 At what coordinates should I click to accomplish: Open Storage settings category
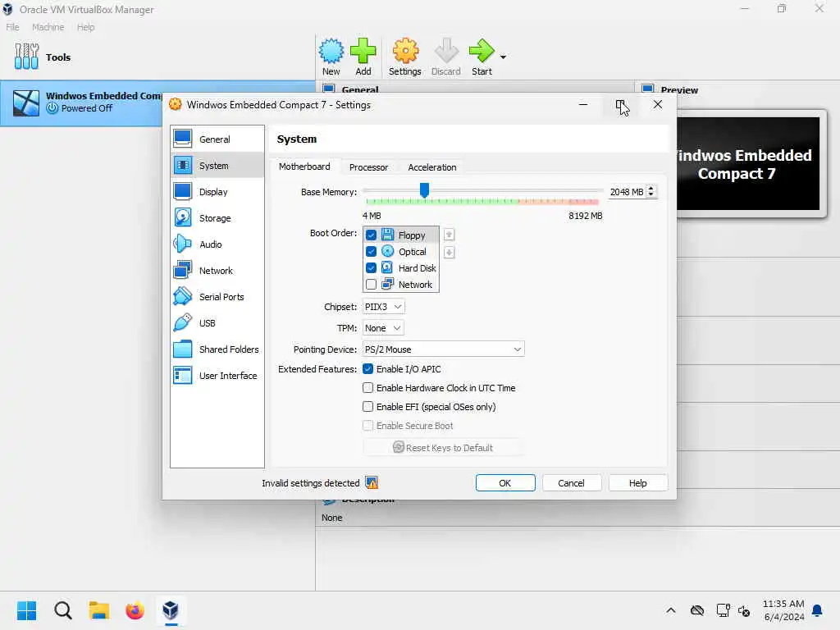217,218
